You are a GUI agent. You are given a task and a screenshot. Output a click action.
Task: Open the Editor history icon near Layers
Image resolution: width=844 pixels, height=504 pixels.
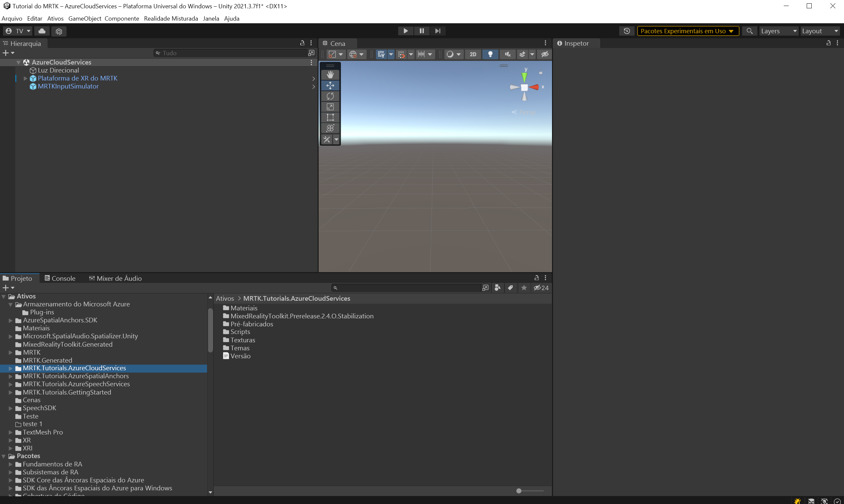627,31
